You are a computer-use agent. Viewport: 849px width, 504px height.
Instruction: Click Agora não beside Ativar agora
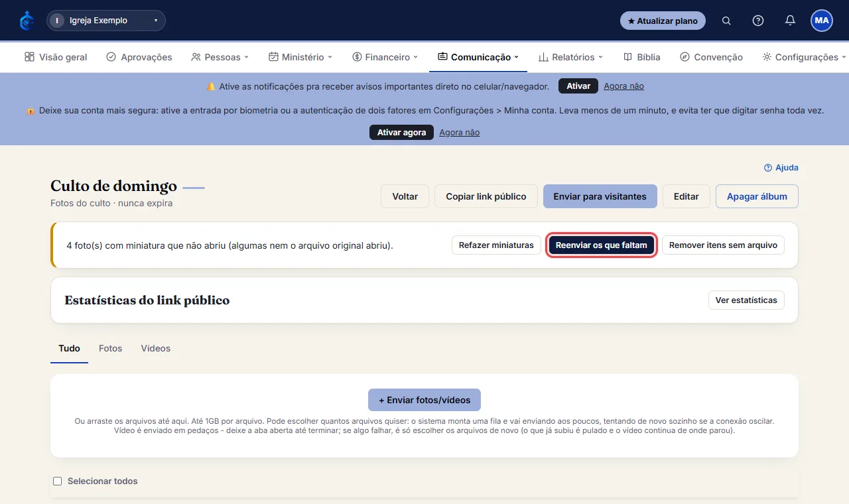pyautogui.click(x=459, y=133)
